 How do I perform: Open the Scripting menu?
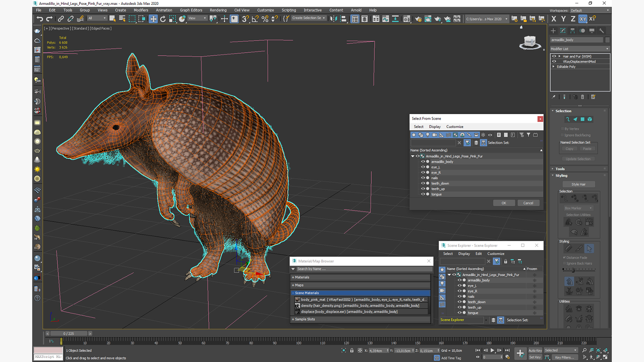(x=288, y=10)
